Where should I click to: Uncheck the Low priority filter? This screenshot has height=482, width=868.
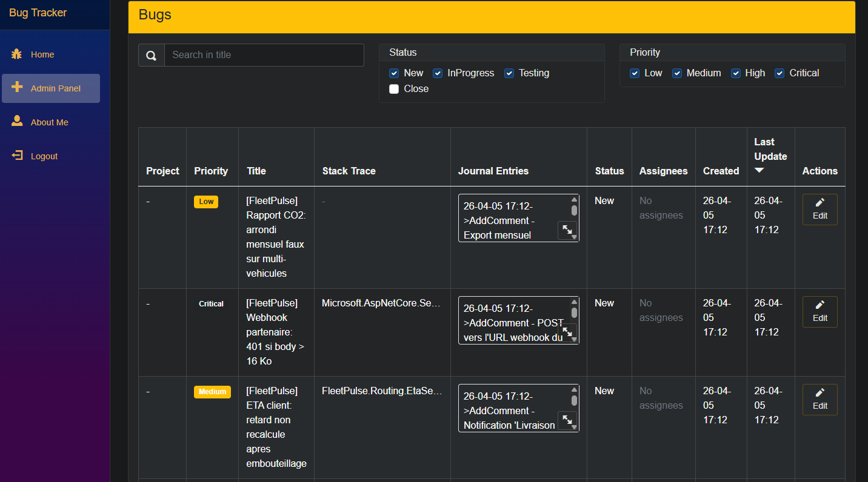[x=635, y=73]
